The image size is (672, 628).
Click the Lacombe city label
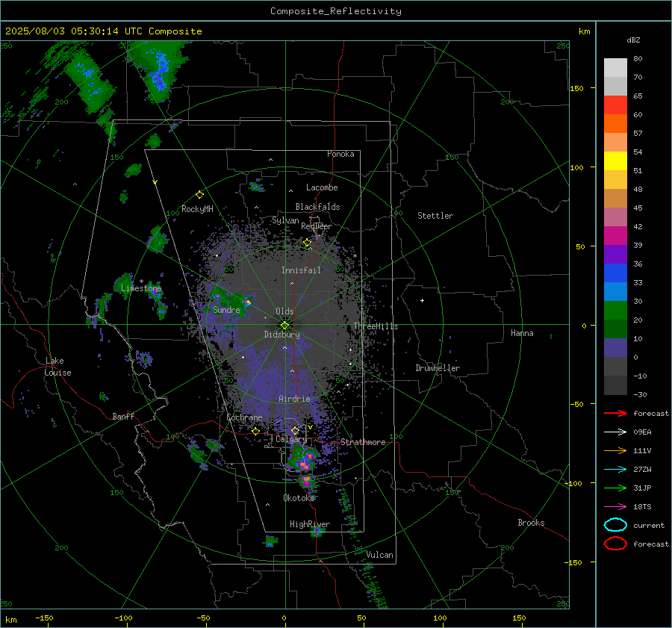[x=322, y=187]
